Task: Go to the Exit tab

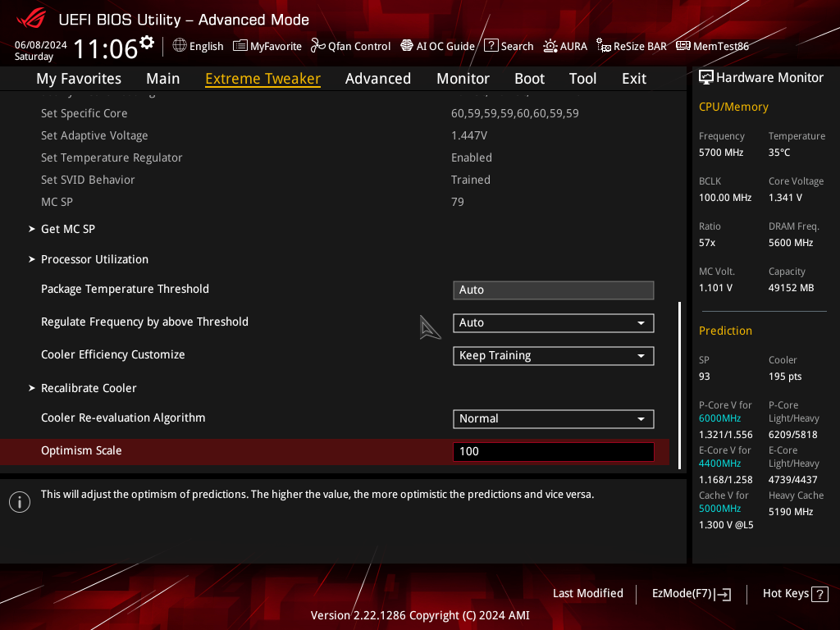Action: tap(634, 79)
